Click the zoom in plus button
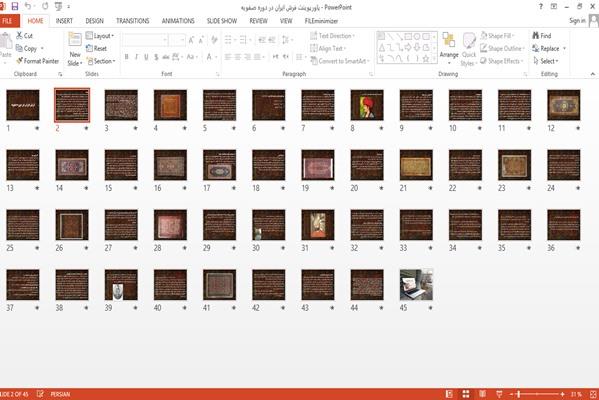 (x=563, y=394)
